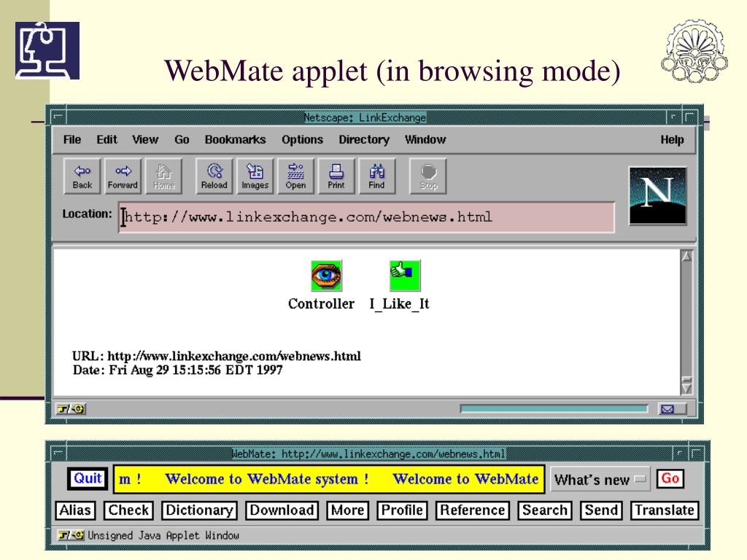
Task: Click the Download button
Action: pyautogui.click(x=282, y=510)
